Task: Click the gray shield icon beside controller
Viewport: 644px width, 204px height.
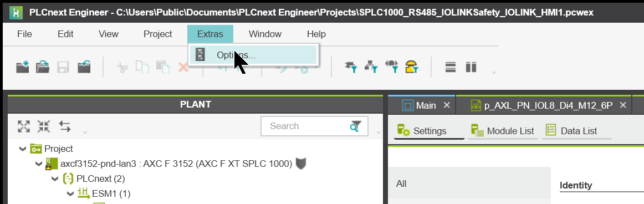Action: click(x=301, y=164)
